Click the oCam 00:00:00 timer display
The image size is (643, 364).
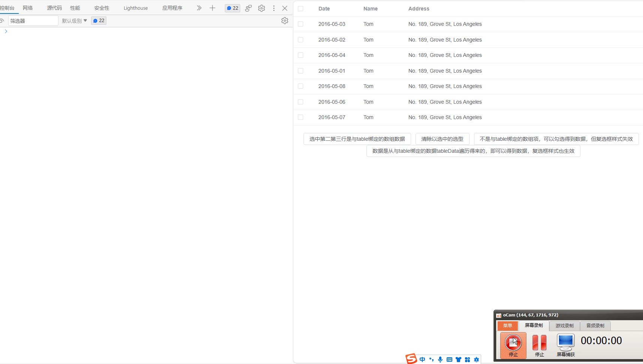pyautogui.click(x=601, y=340)
